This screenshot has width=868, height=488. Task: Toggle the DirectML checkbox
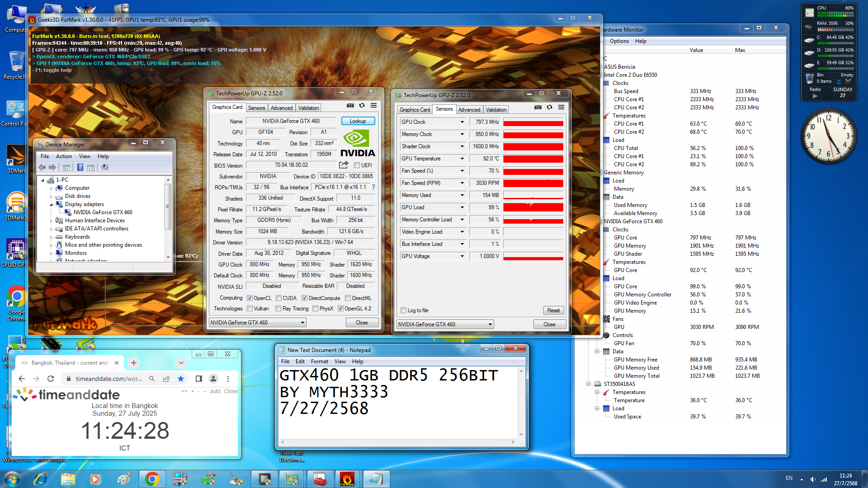(x=348, y=298)
